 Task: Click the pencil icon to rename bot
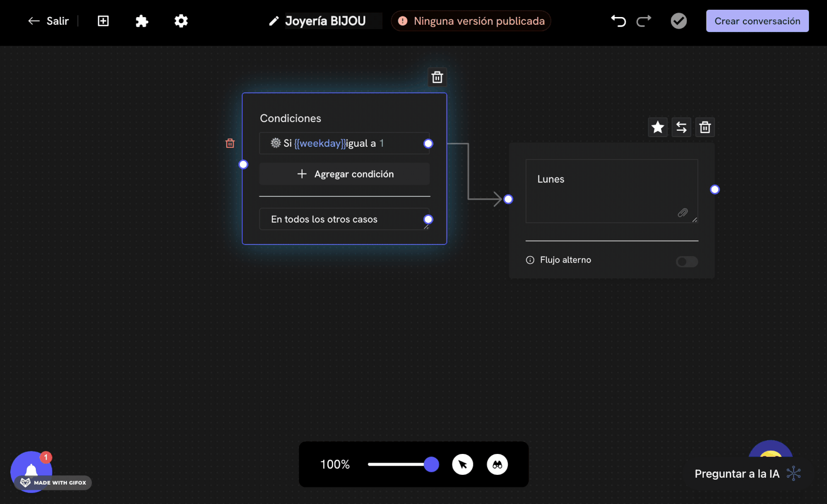pyautogui.click(x=273, y=21)
